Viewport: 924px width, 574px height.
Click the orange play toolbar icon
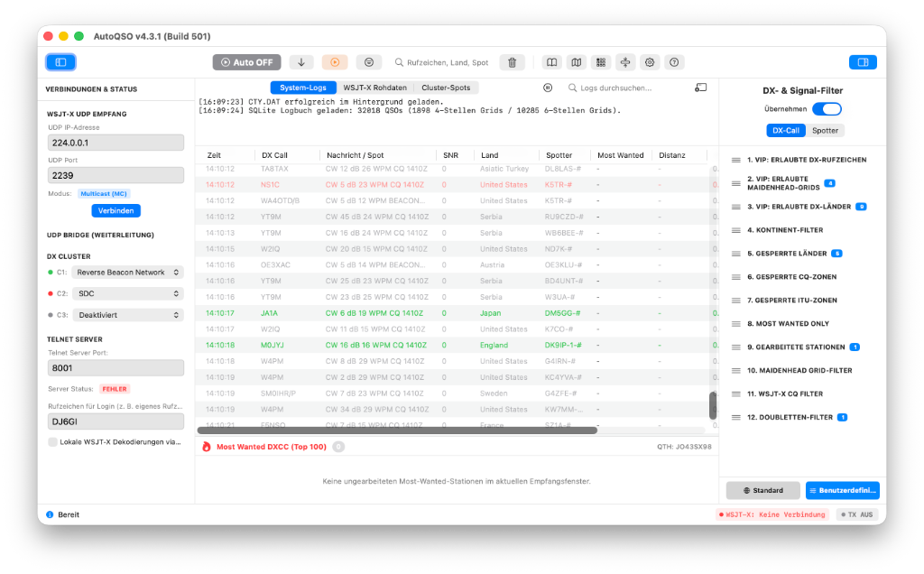tap(335, 62)
